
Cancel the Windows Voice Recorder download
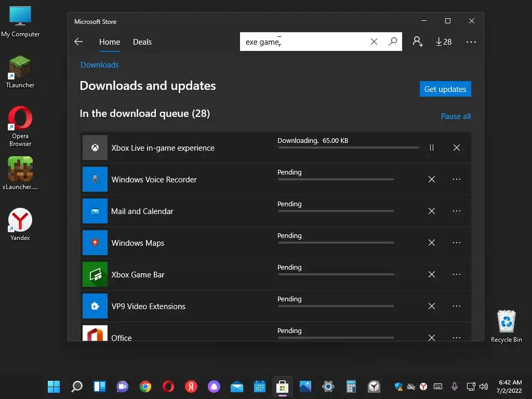click(x=432, y=179)
